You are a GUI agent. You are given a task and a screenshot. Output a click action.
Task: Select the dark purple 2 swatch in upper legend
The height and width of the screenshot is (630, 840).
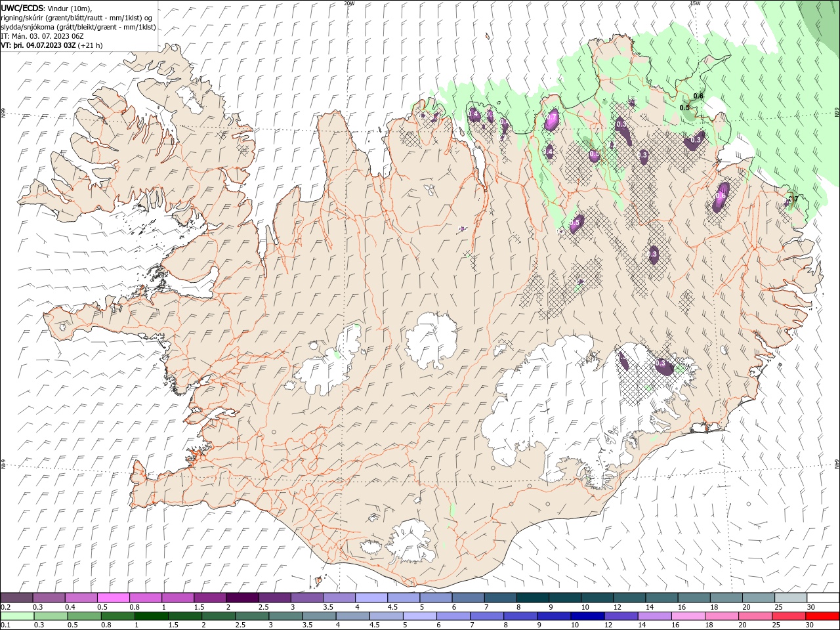coord(242,598)
